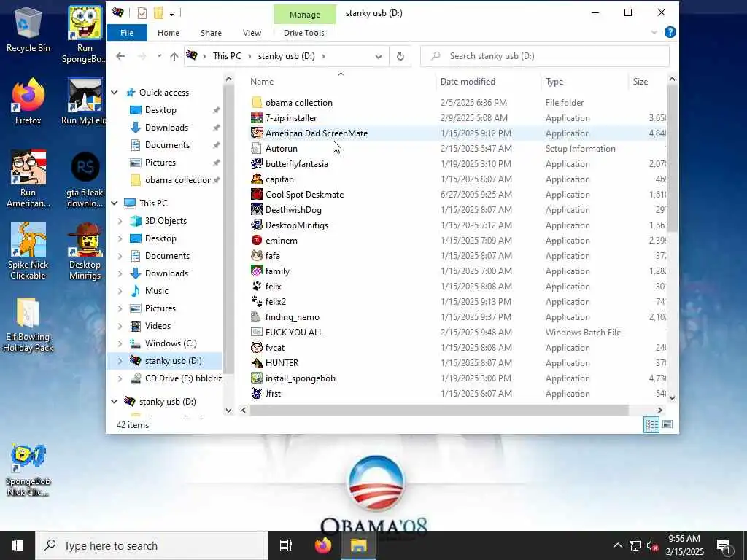
Task: Open the Home ribbon tab
Action: point(169,33)
